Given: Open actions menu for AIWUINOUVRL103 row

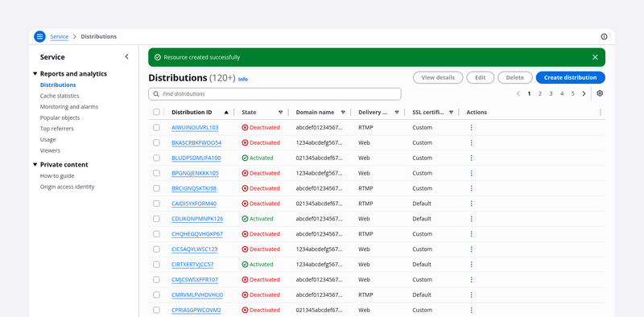Looking at the screenshot, I should pyautogui.click(x=471, y=128).
